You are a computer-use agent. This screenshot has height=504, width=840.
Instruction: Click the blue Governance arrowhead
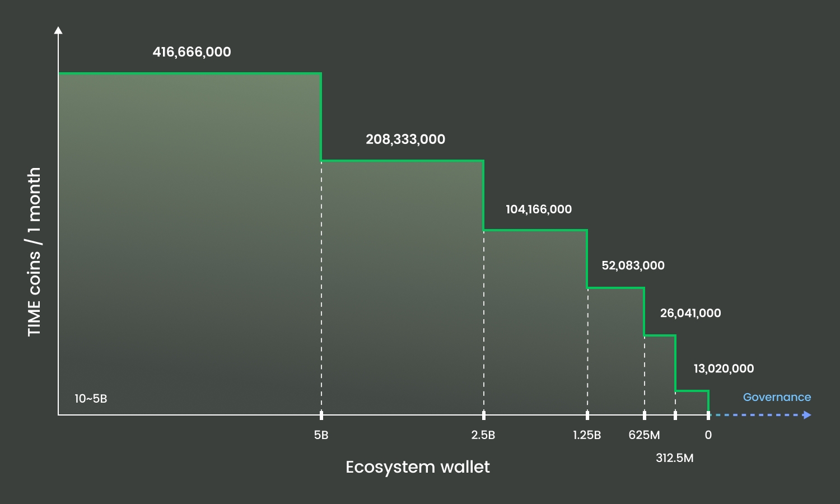[x=807, y=415]
